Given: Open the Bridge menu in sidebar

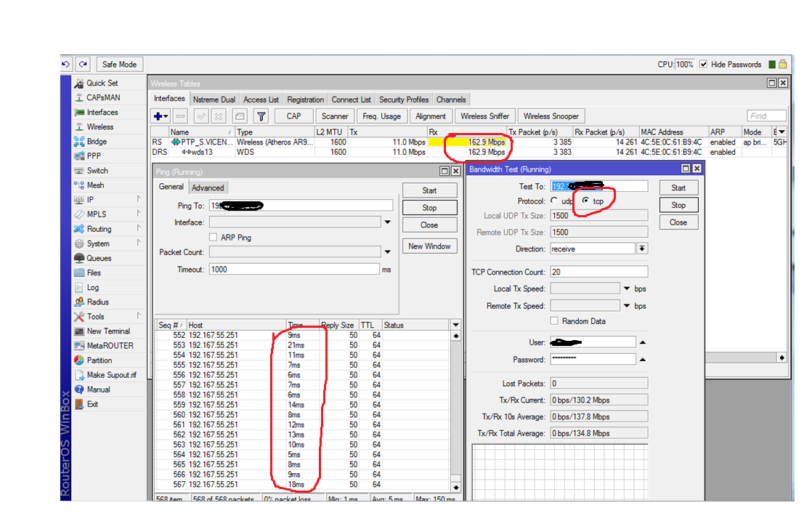Looking at the screenshot, I should 97,142.
